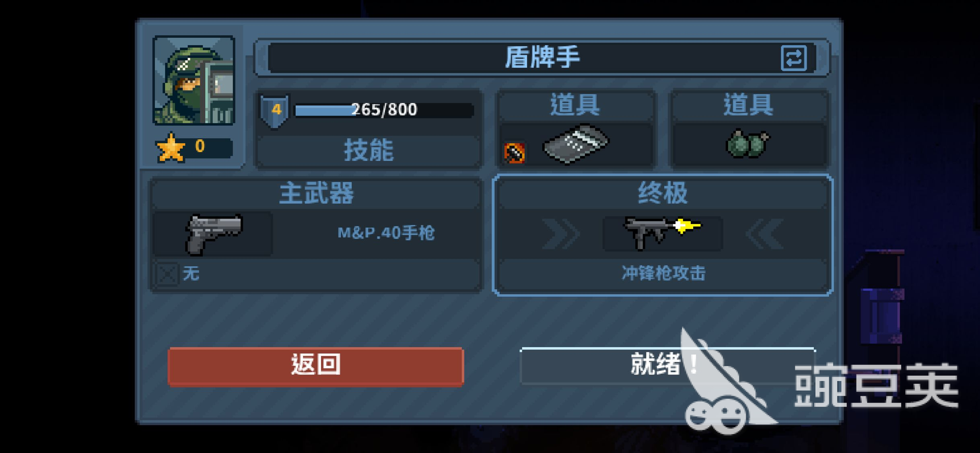Open the 技能 skills tab
This screenshot has width=980, height=453.
pyautogui.click(x=369, y=150)
